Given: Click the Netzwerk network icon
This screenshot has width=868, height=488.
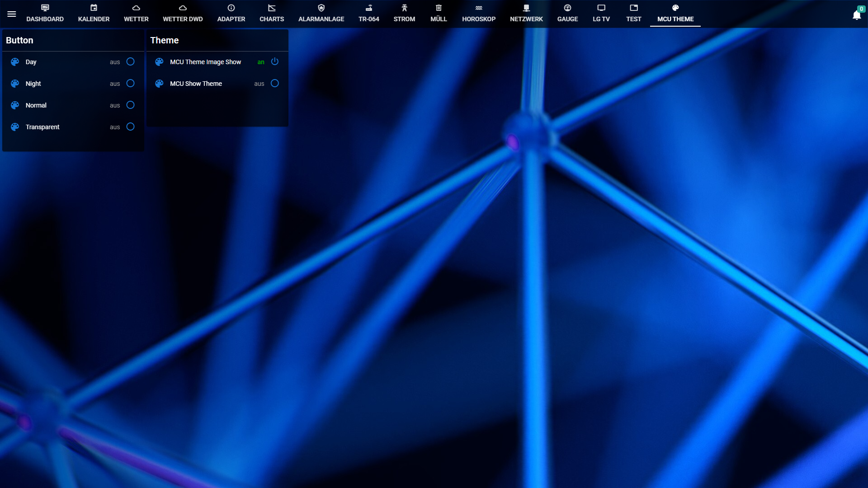Looking at the screenshot, I should coord(526,8).
